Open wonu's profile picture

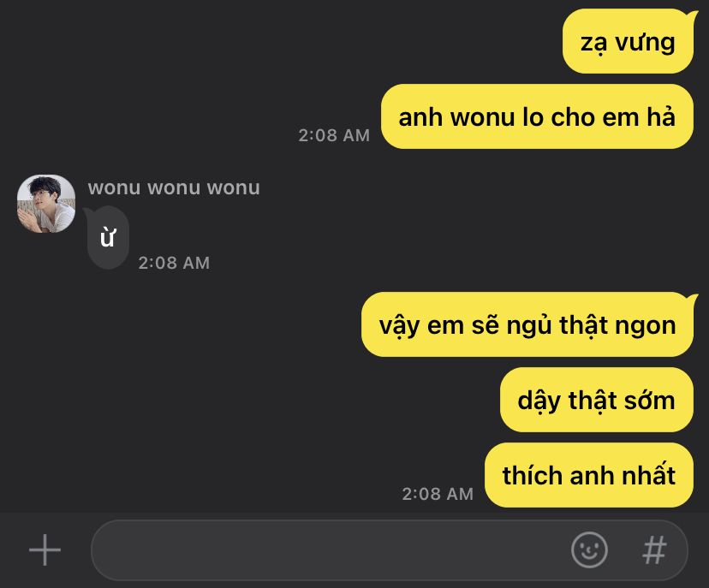[x=46, y=204]
